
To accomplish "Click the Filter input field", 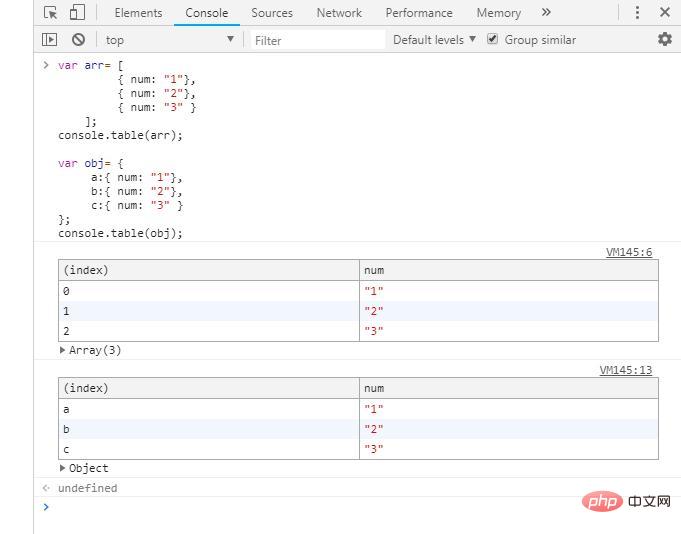I will pos(316,40).
